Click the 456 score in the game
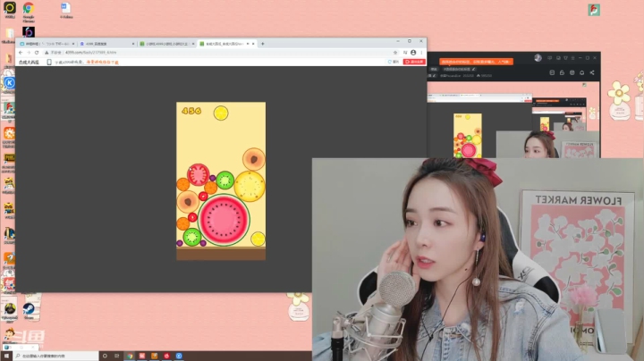Image resolution: width=644 pixels, height=361 pixels. [191, 111]
